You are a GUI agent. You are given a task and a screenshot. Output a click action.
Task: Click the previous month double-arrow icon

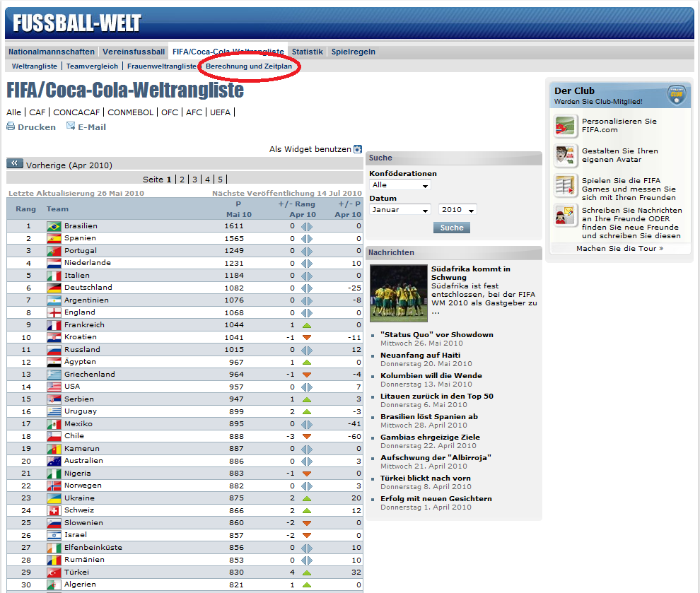(x=15, y=163)
